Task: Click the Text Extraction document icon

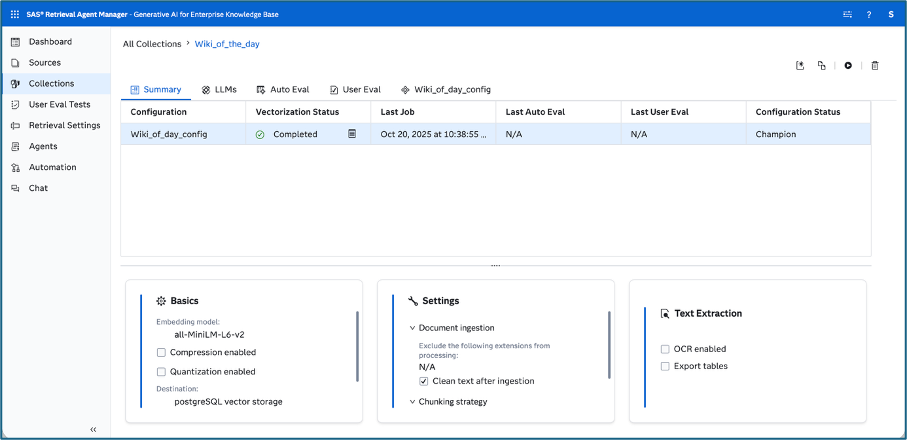Action: click(x=665, y=313)
